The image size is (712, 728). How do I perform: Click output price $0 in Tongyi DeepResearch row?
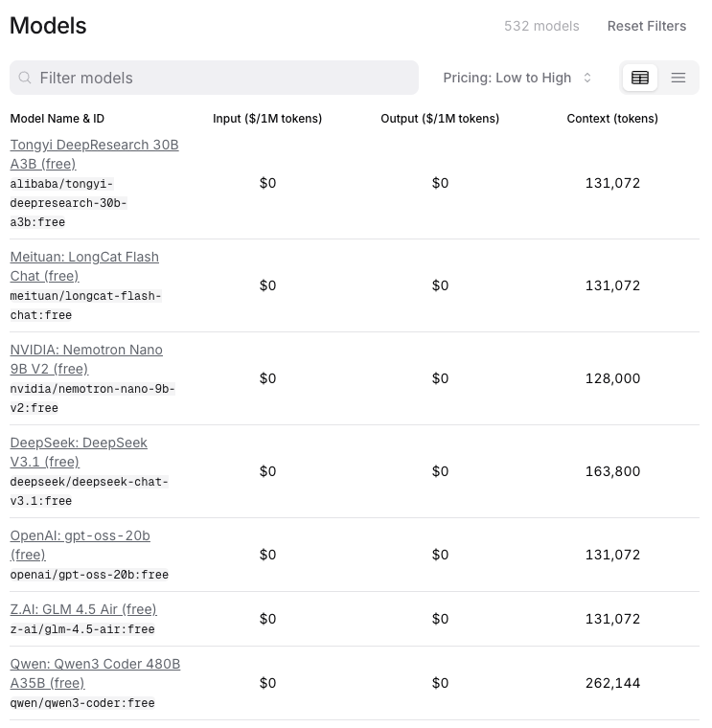tap(440, 183)
